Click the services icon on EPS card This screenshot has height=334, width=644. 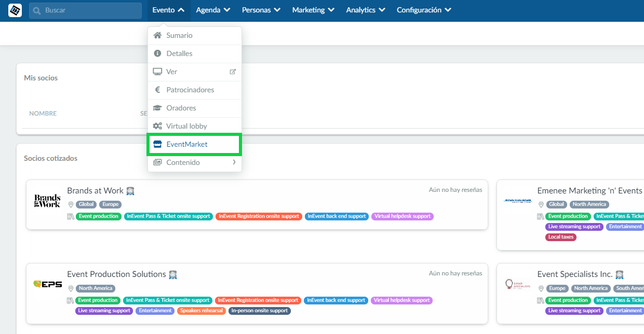pos(71,300)
